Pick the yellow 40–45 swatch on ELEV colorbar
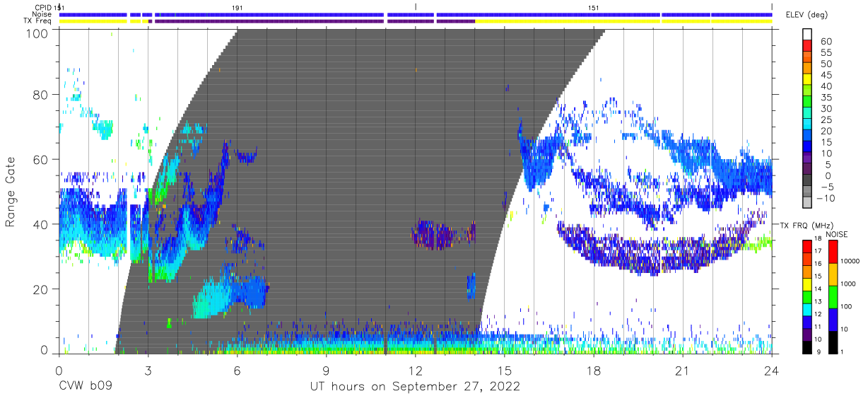 [x=807, y=81]
